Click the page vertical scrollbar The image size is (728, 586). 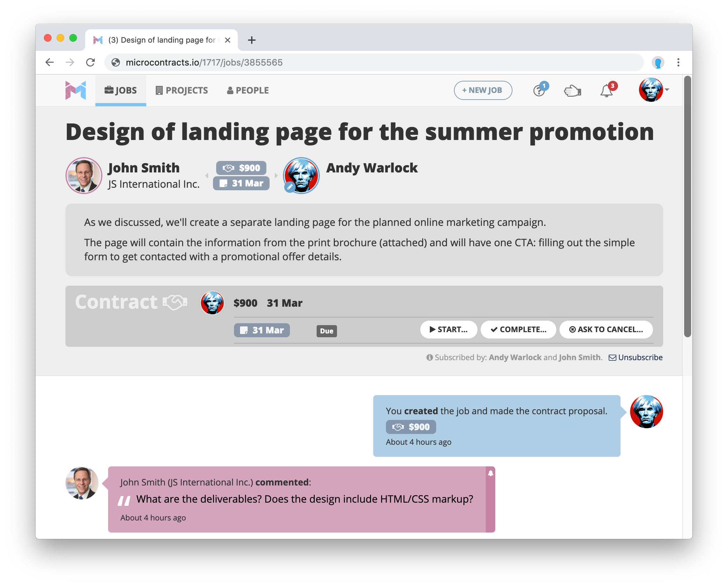687,206
